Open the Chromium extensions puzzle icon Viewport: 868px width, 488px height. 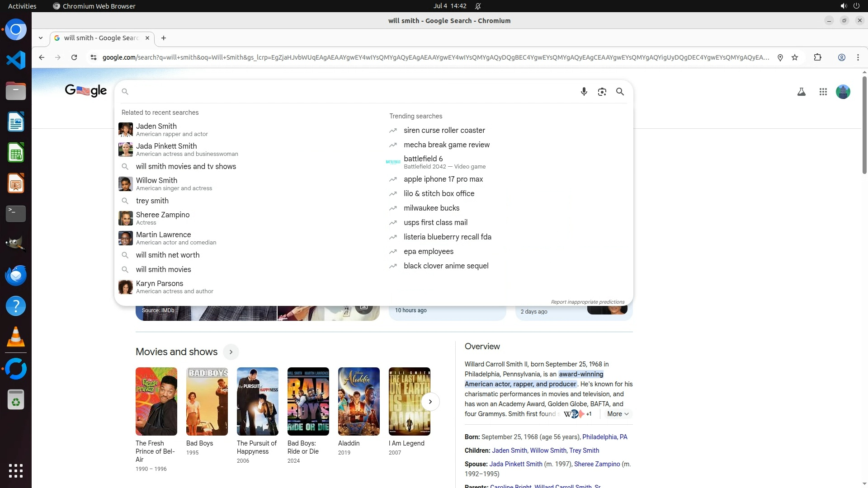[x=817, y=57]
